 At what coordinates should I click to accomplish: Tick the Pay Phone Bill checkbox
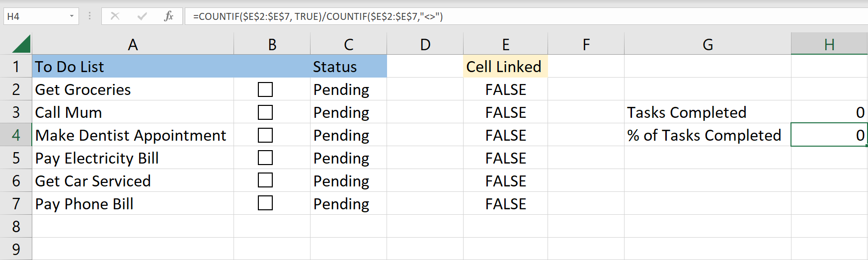tap(265, 203)
